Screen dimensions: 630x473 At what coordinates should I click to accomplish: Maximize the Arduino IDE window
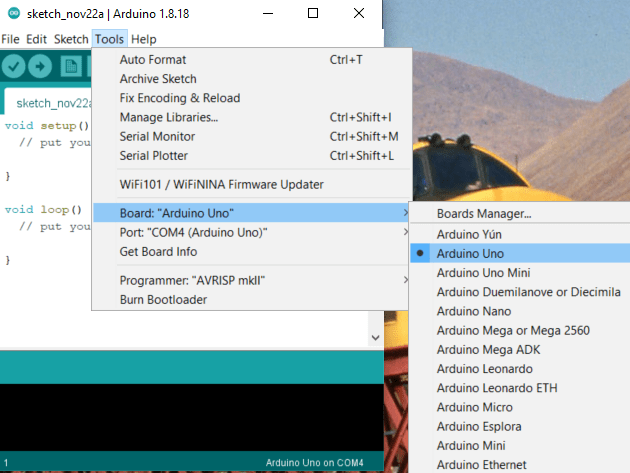tap(313, 14)
